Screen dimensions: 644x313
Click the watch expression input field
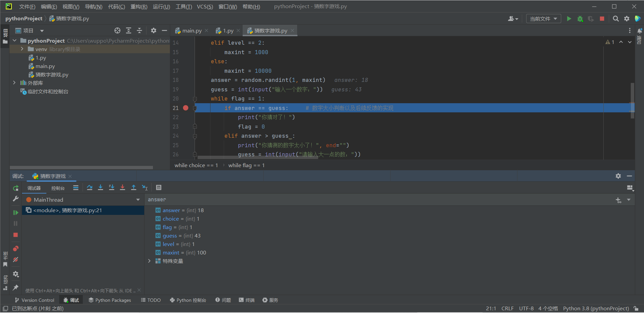(379, 200)
